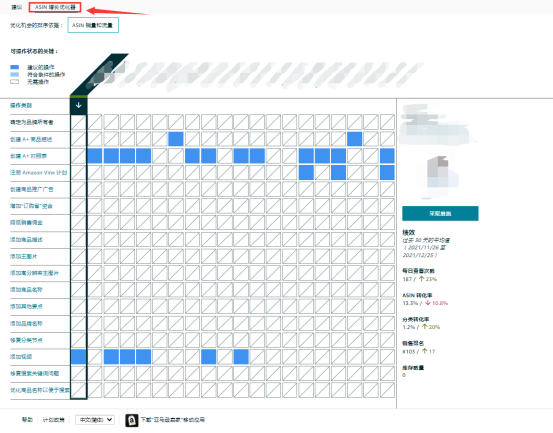The width and height of the screenshot is (553, 433).
Task: Open the 中文(简体) language dropdown
Action: (95, 420)
